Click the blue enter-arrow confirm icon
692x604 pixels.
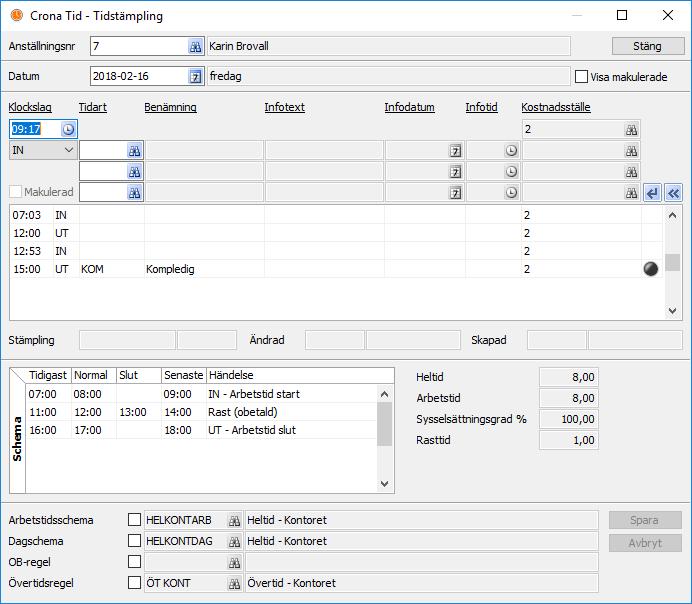click(x=652, y=193)
